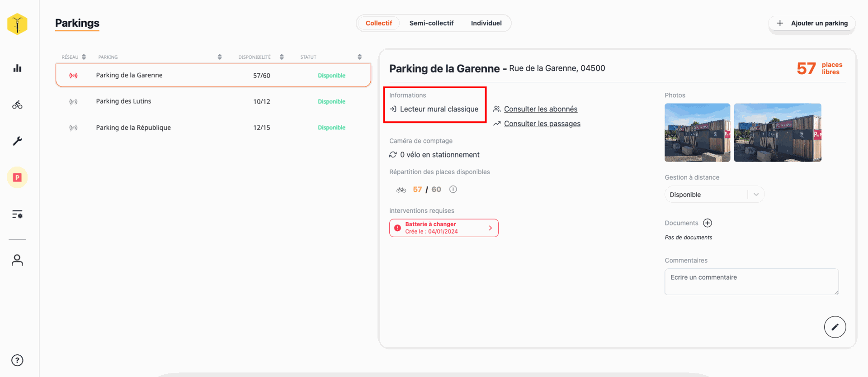Image resolution: width=868 pixels, height=377 pixels.
Task: Click the 57 places libres counter
Action: pos(819,68)
